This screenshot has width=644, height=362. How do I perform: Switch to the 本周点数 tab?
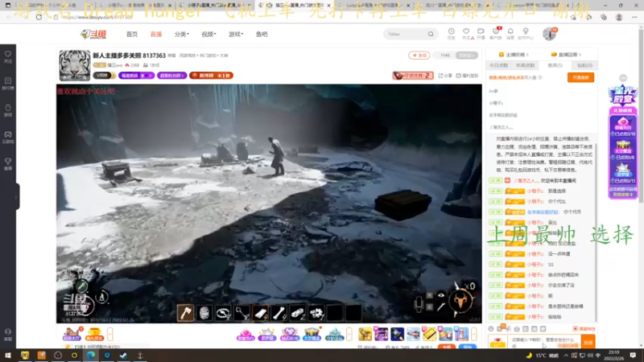coord(526,66)
